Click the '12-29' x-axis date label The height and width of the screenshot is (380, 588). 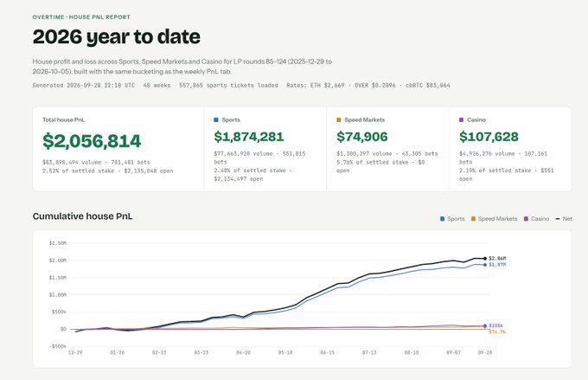(75, 352)
